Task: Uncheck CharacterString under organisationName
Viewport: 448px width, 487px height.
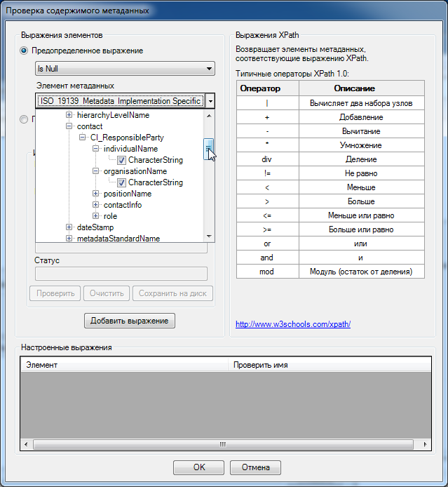Action: tap(122, 182)
